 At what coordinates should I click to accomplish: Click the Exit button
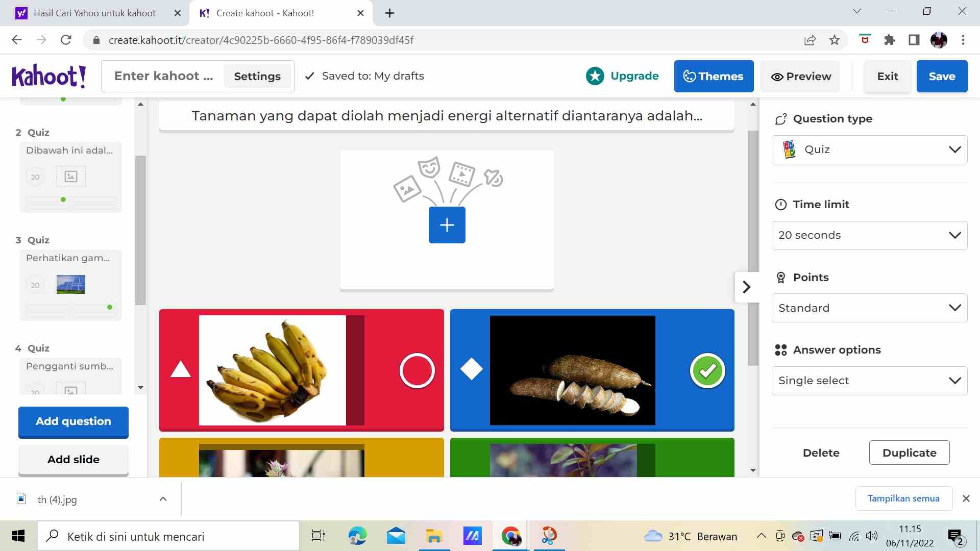click(x=887, y=76)
